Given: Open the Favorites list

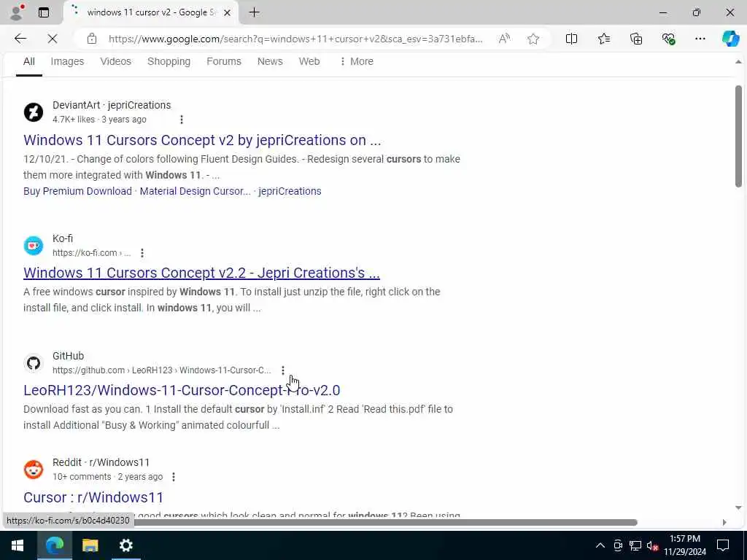Looking at the screenshot, I should 603,39.
